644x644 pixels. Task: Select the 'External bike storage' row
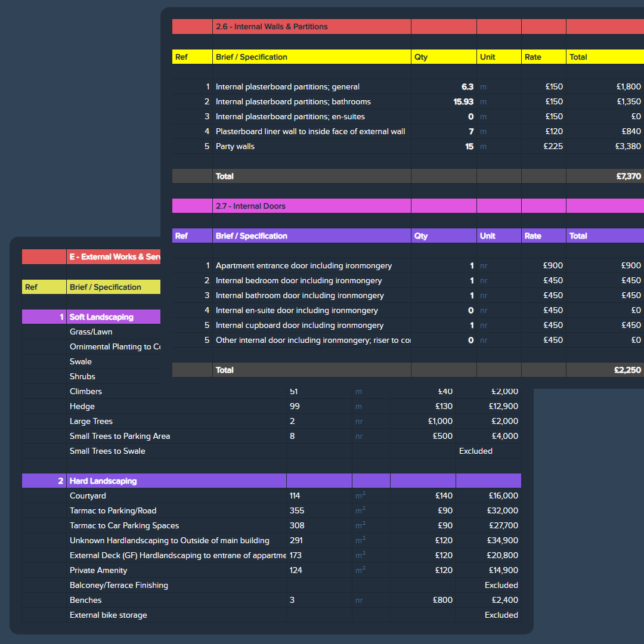tap(108, 615)
